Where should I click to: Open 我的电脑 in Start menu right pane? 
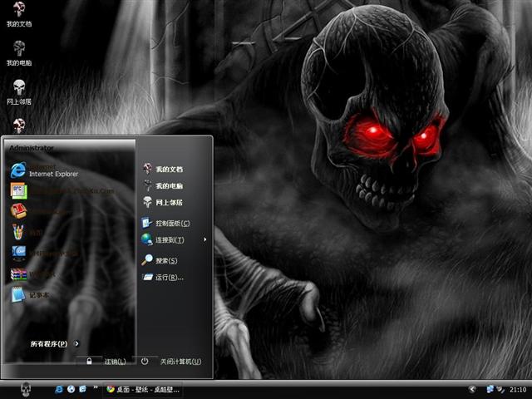pos(163,185)
